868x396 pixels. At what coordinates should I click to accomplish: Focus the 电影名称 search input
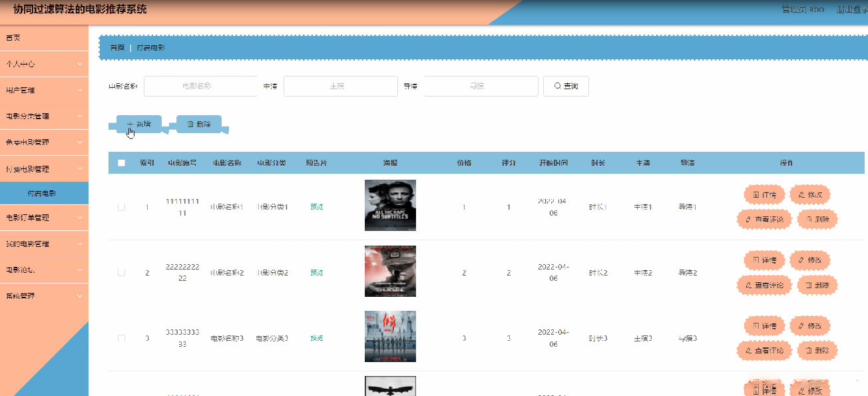click(x=200, y=86)
